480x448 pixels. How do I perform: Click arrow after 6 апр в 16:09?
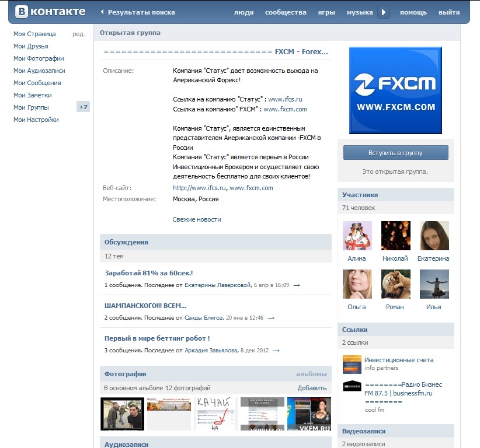click(x=297, y=285)
